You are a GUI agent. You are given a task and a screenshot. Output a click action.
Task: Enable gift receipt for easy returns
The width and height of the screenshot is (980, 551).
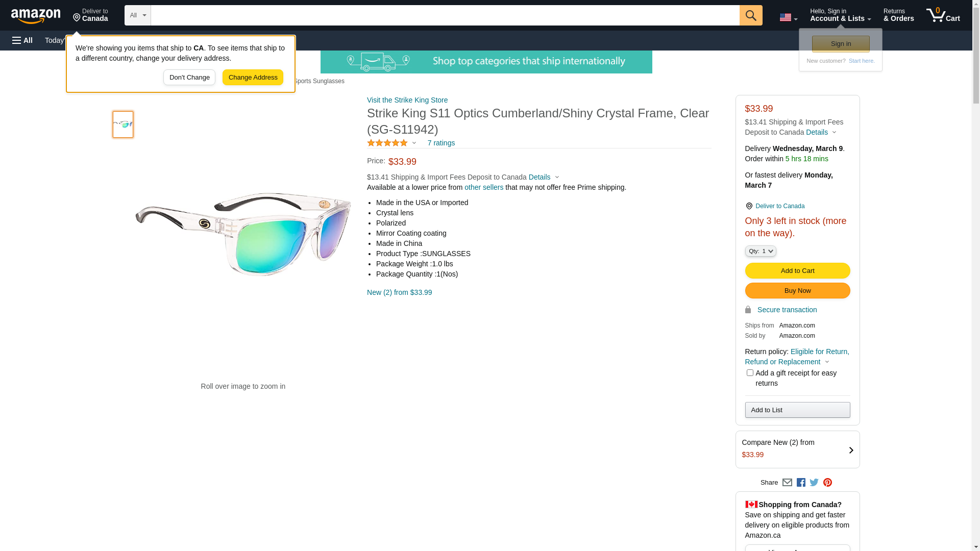coord(750,373)
